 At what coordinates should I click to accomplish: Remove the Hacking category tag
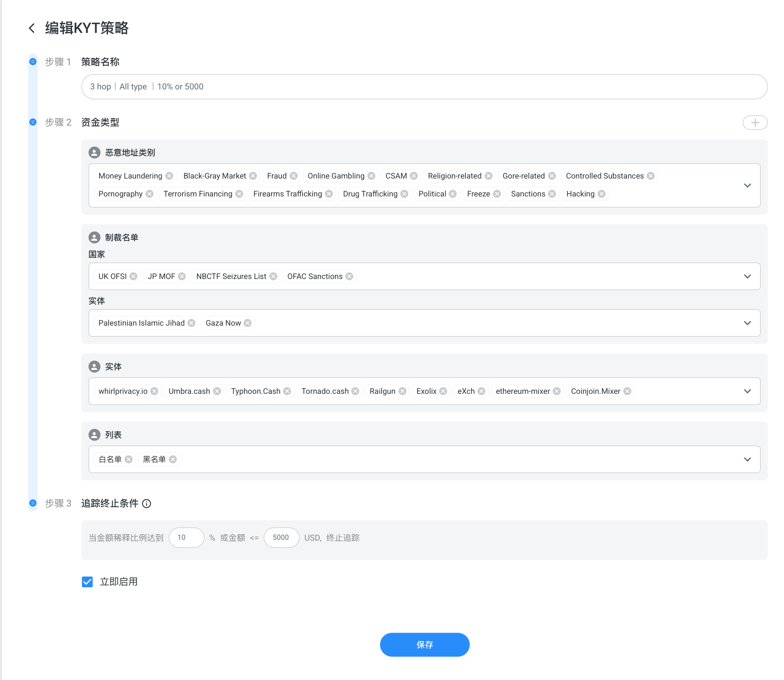tap(602, 194)
